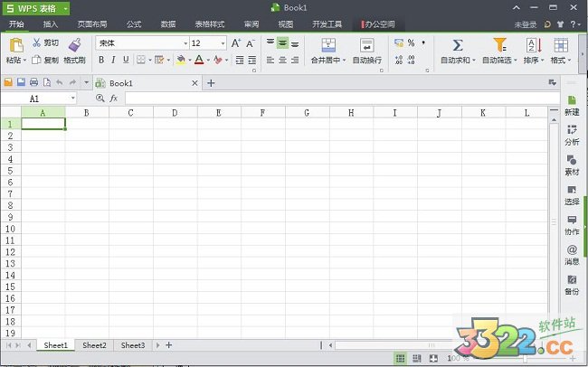Image resolution: width=588 pixels, height=367 pixels.
Task: Toggle top vertical alignment
Action: pos(270,42)
